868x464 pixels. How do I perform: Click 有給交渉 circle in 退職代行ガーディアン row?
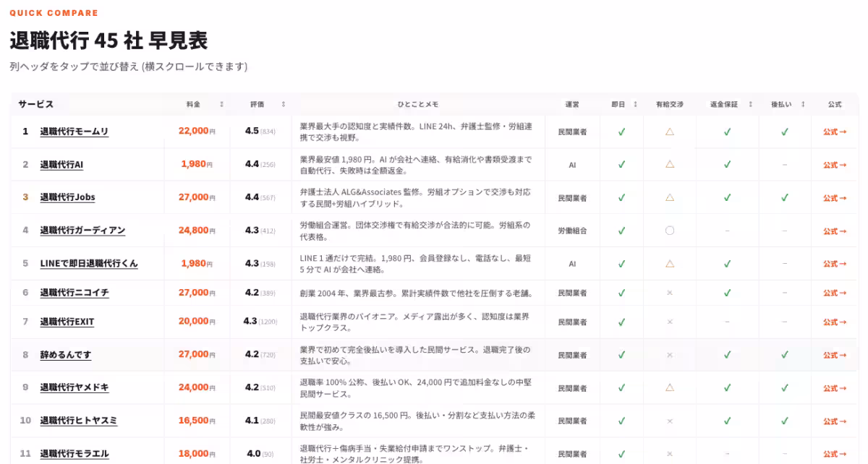(x=670, y=231)
